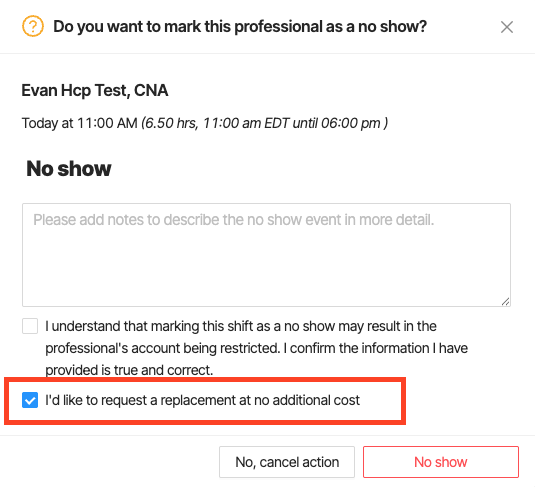This screenshot has width=535, height=487.
Task: Uncheck the request a replacement checkbox
Action: pyautogui.click(x=30, y=400)
